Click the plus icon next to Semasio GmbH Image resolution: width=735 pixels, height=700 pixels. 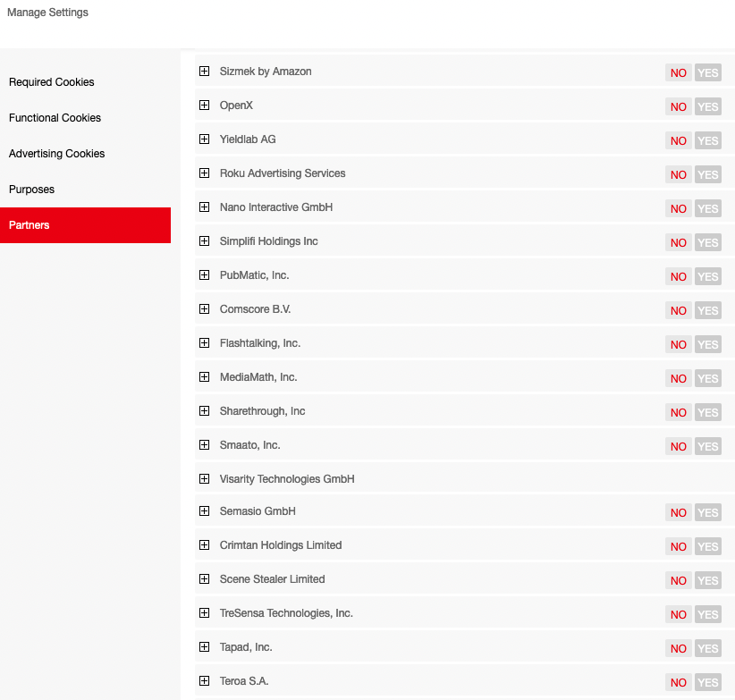(204, 511)
